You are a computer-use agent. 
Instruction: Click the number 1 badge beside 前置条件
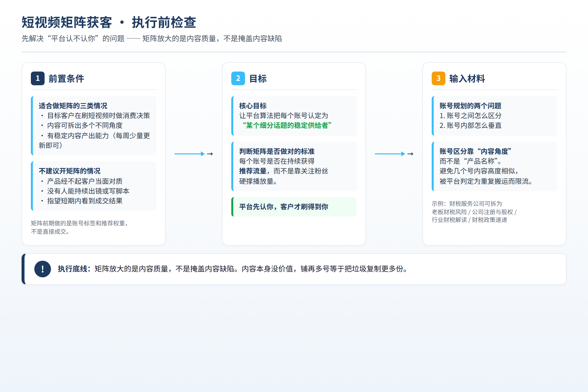(38, 78)
